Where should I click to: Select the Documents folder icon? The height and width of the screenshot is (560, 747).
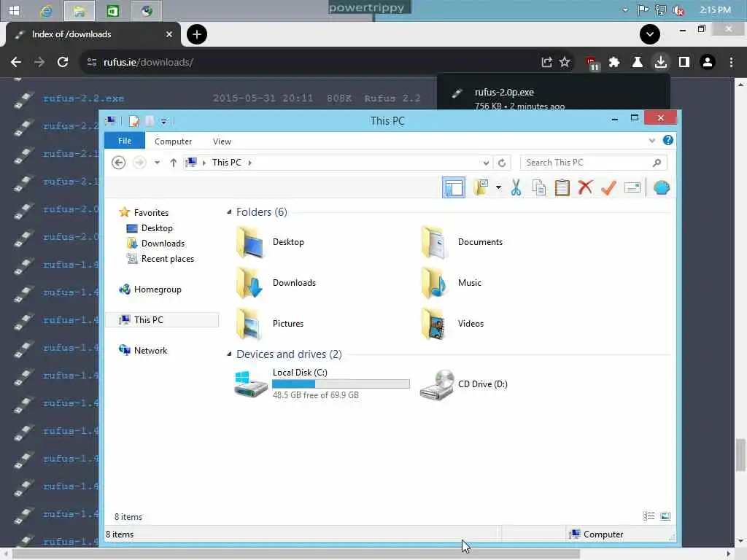(435, 242)
